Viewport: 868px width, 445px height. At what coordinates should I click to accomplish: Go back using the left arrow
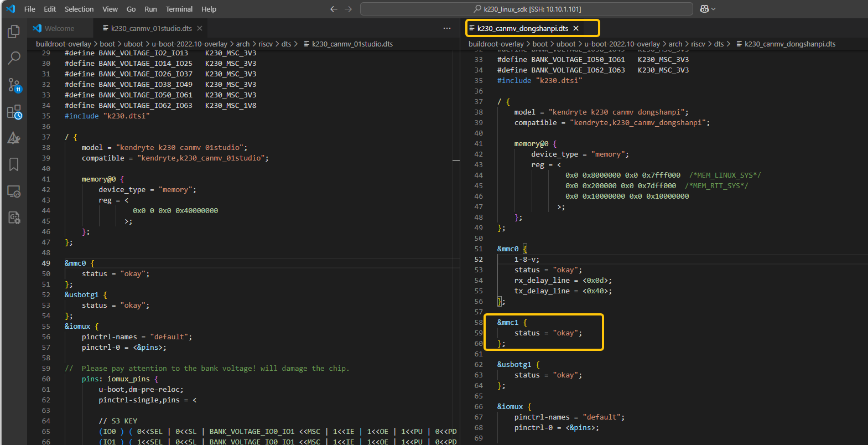click(334, 9)
